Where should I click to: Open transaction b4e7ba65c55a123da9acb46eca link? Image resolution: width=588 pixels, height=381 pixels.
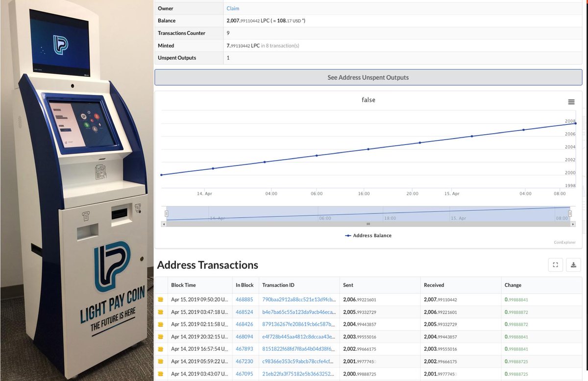click(x=299, y=312)
